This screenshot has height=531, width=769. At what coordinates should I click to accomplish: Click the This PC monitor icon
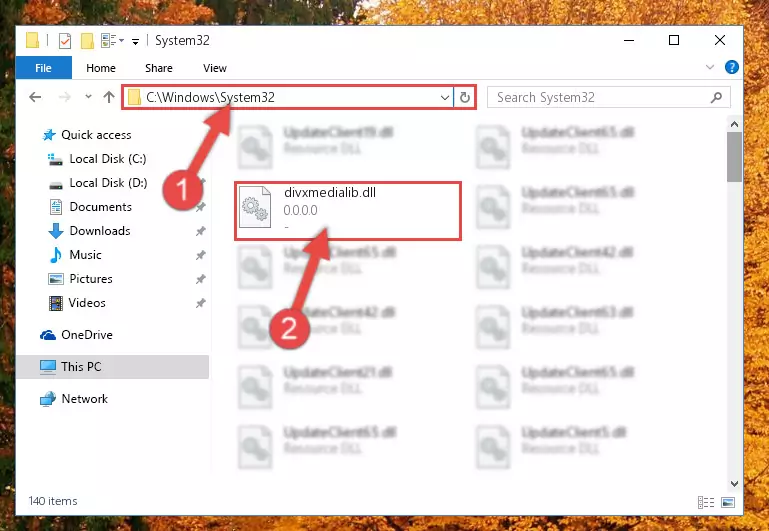pyautogui.click(x=48, y=367)
